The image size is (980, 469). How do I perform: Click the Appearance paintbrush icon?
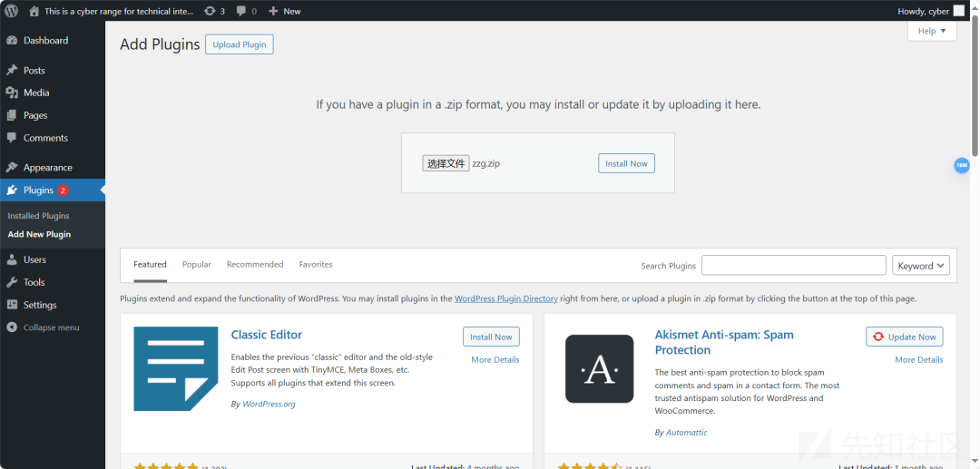(x=12, y=167)
